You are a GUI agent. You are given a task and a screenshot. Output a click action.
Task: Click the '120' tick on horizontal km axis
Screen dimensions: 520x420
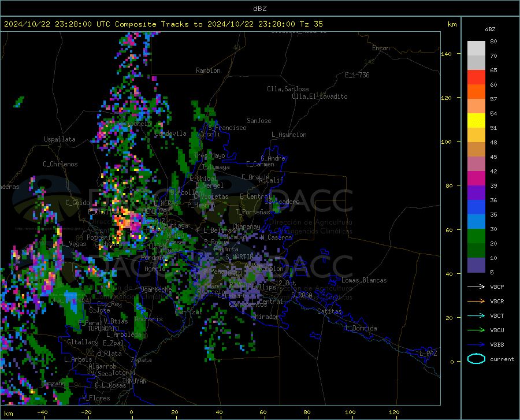394,412
